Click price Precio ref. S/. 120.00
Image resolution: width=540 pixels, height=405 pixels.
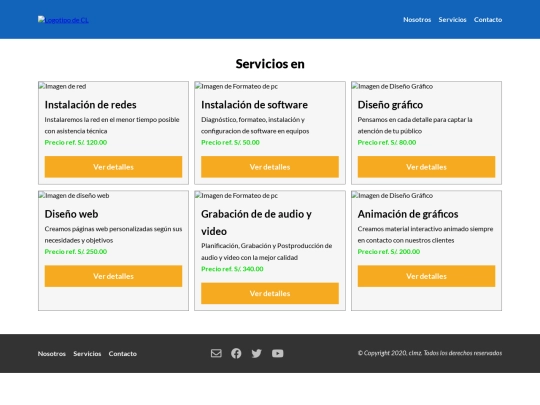(x=76, y=142)
